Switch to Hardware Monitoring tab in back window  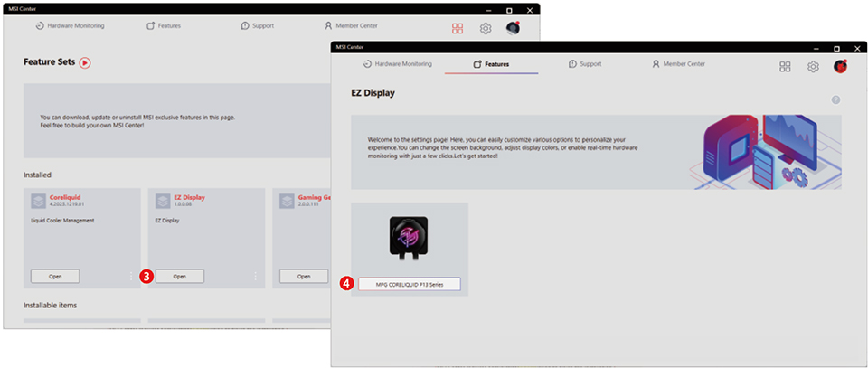click(x=70, y=26)
